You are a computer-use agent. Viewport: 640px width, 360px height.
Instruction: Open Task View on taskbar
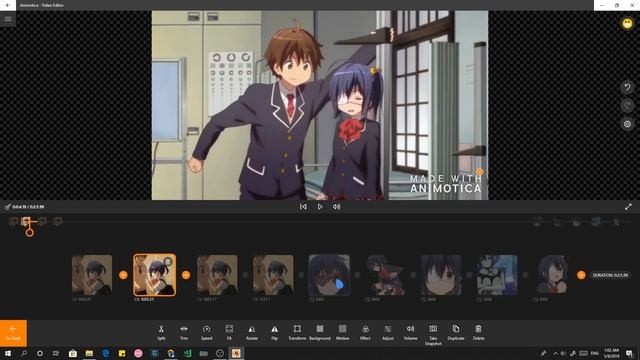pyautogui.click(x=56, y=353)
